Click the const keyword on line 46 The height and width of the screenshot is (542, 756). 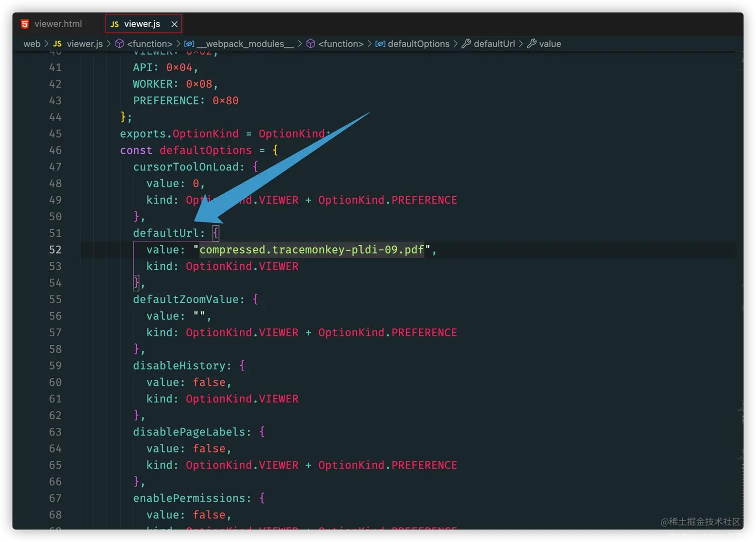(136, 151)
